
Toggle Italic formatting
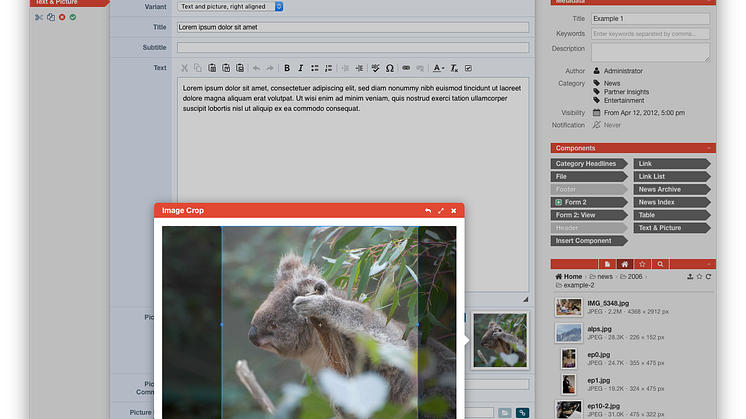[301, 68]
